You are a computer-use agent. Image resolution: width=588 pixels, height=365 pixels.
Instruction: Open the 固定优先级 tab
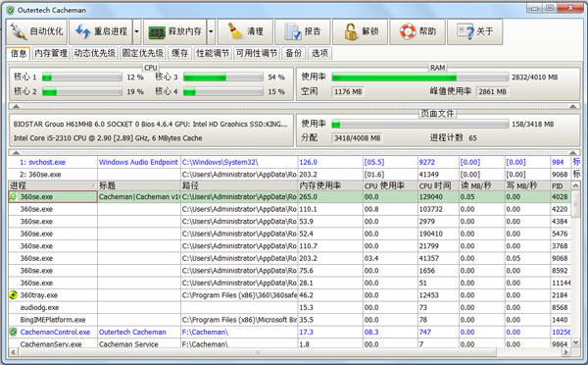pos(142,53)
